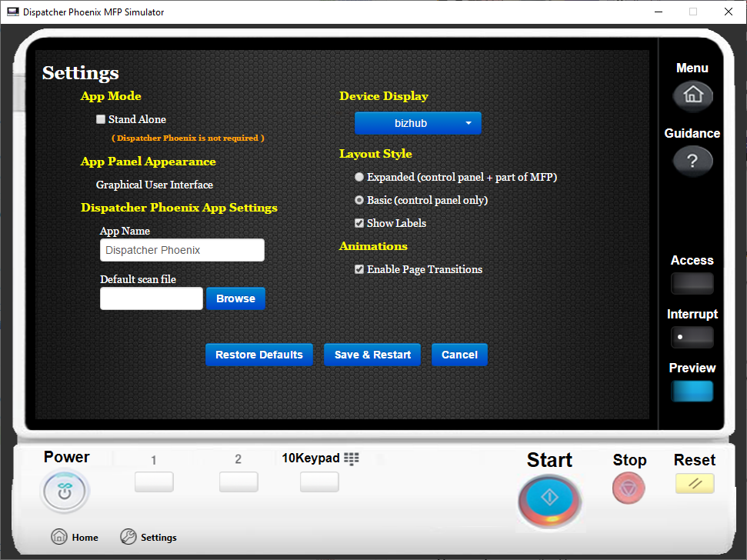
Task: Open the bizhub Device Display dropdown
Action: pyautogui.click(x=418, y=123)
